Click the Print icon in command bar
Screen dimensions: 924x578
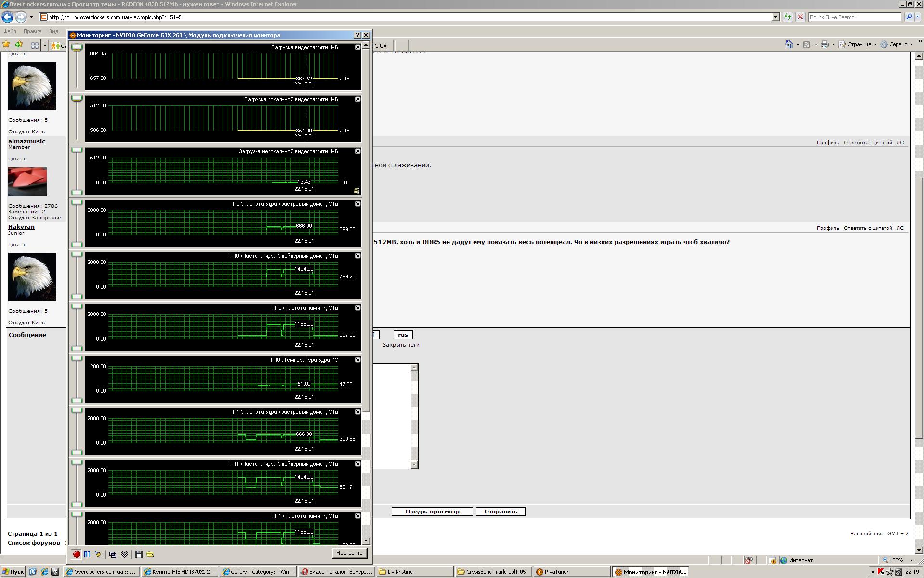[x=824, y=44]
